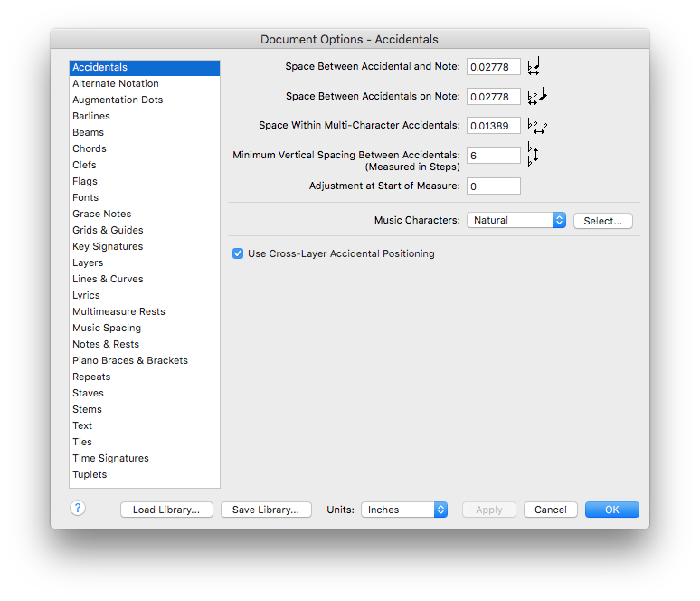Select Piano Braces & Brackets category
Viewport: 700px width, 601px height.
point(145,361)
